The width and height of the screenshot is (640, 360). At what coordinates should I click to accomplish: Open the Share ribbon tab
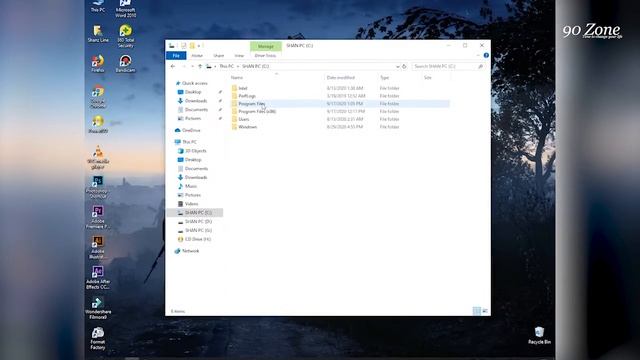(x=218, y=56)
